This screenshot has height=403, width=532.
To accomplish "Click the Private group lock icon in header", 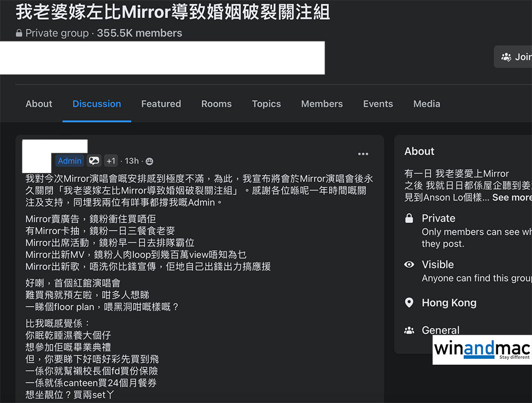I will (20, 34).
